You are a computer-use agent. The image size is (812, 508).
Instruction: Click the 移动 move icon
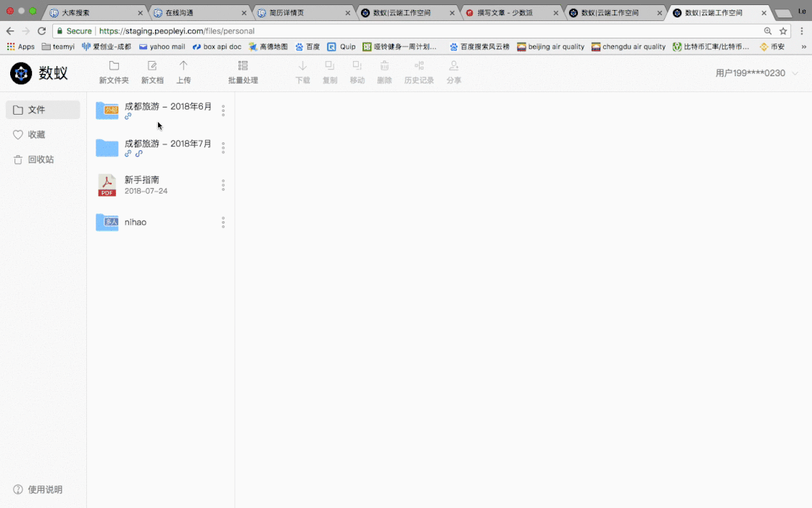357,66
